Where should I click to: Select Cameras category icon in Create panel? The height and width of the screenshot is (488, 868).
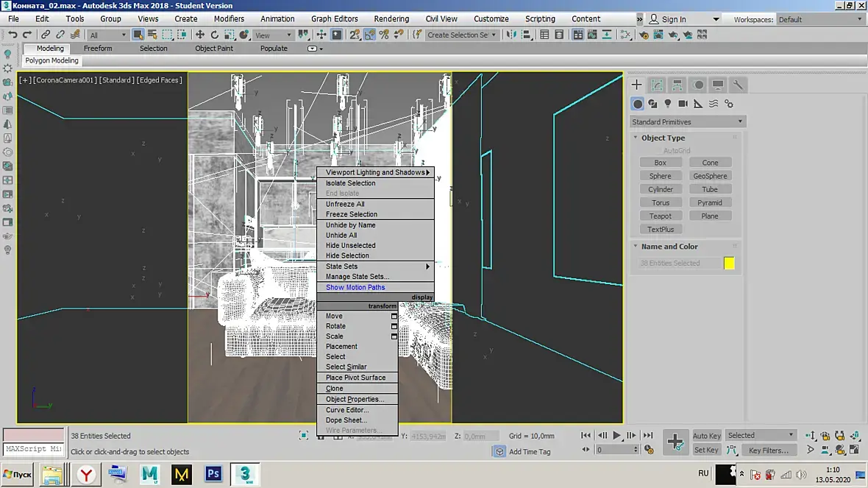(x=683, y=104)
